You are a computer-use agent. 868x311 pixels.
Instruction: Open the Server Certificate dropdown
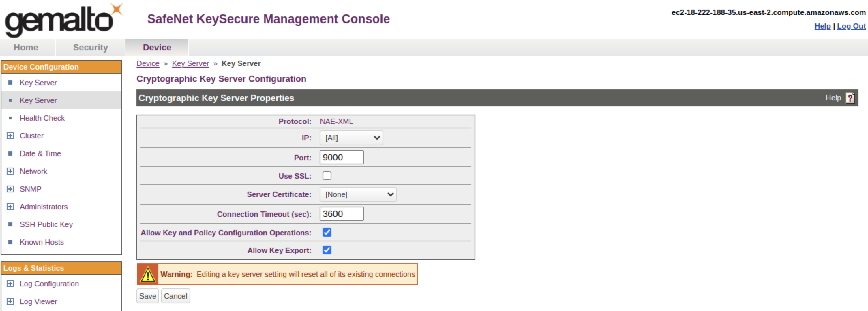coord(358,195)
